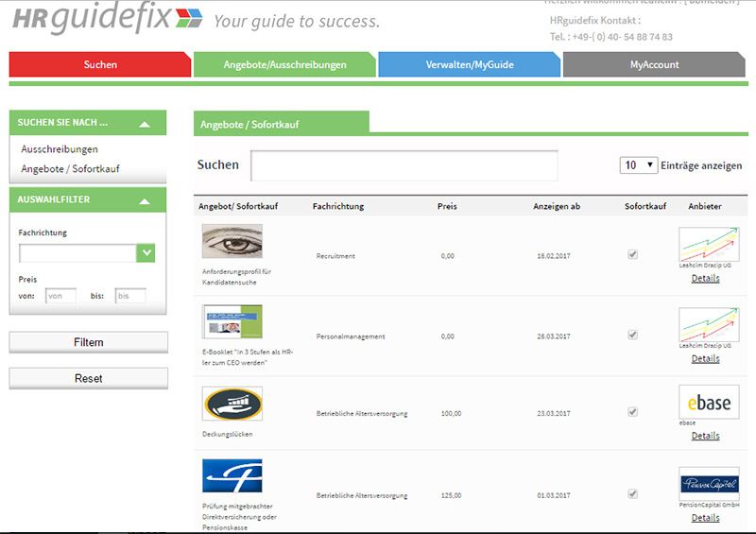Open the entries-per-page dropdown showing 10
The height and width of the screenshot is (534, 756).
[639, 165]
